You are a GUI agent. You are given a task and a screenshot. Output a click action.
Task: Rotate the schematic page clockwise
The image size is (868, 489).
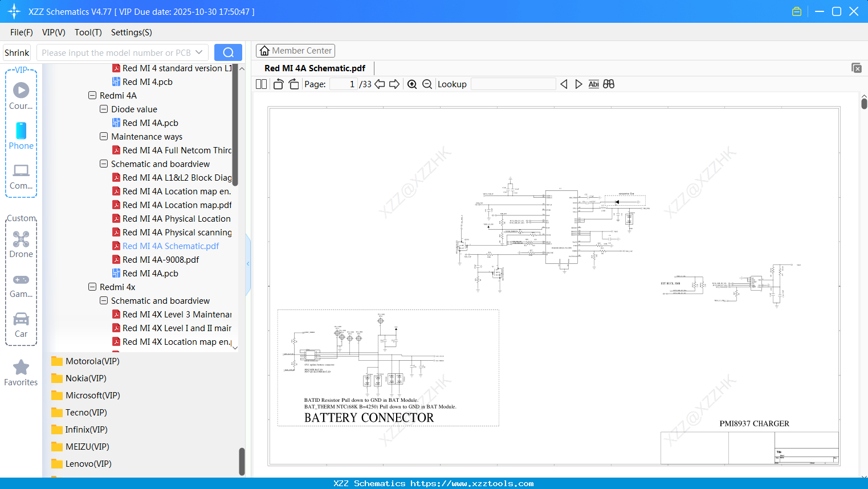(293, 83)
